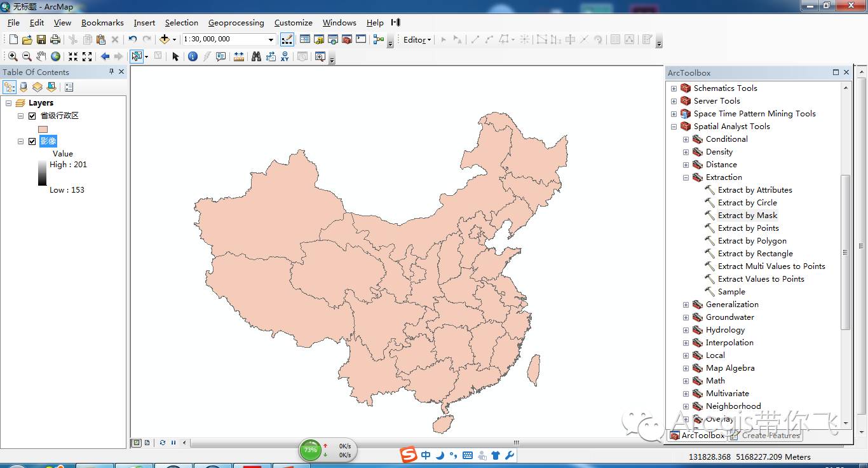Expand the Schematics Tools toolbox
This screenshot has height=468, width=868.
point(674,88)
